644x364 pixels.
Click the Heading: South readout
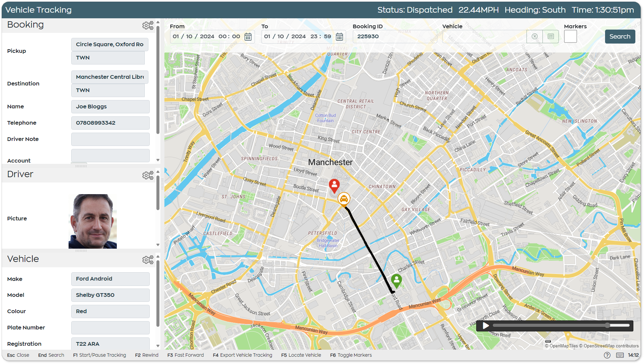tap(535, 10)
